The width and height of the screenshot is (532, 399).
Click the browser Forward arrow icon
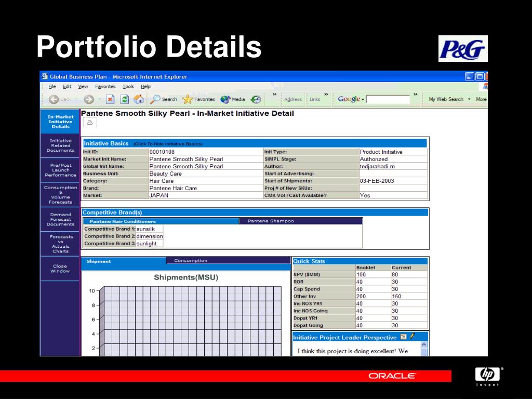click(88, 99)
